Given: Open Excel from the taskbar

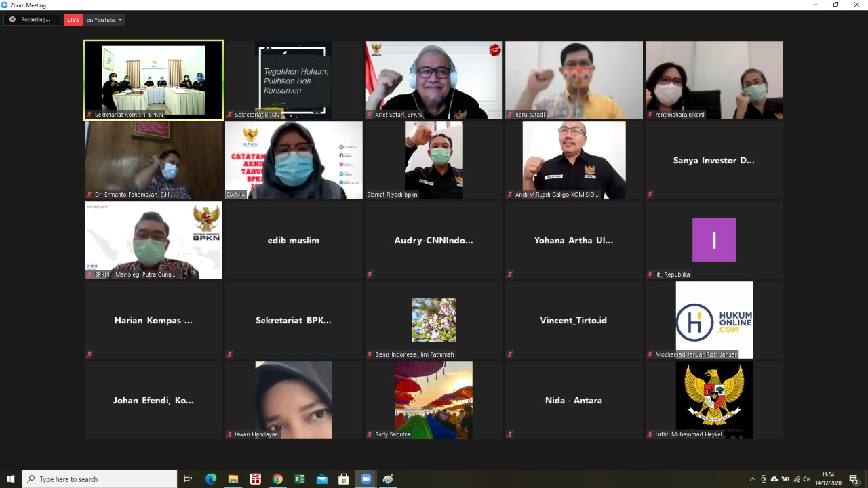Looking at the screenshot, I should pos(300,479).
